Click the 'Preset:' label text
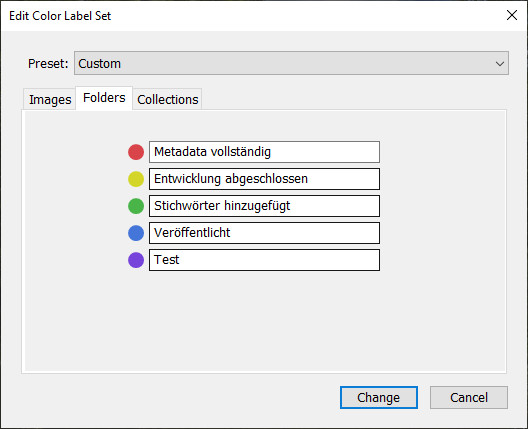Screen dimensions: 528x429 48,64
